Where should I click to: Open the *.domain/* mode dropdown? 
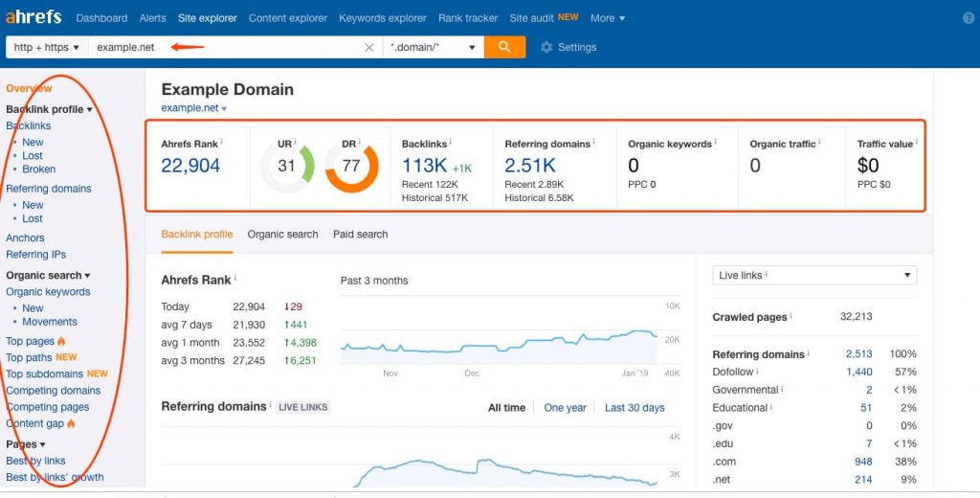(434, 48)
